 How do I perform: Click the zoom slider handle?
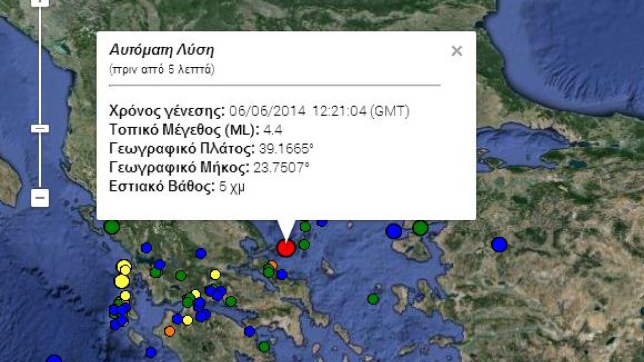tap(39, 128)
